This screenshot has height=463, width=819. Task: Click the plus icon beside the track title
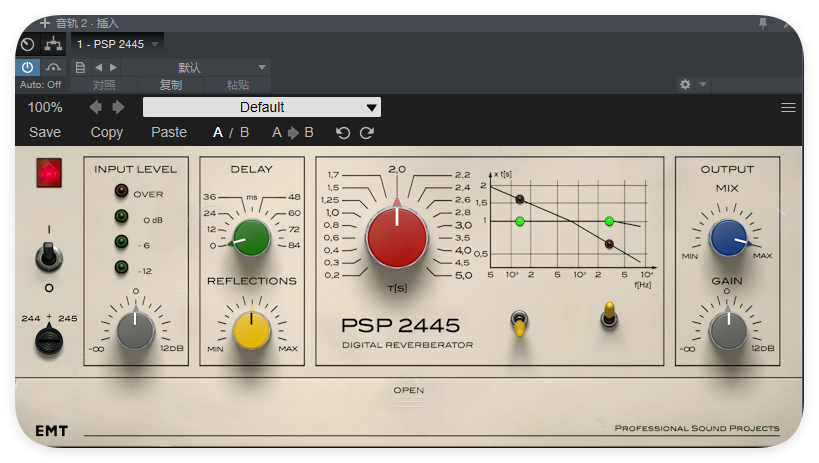pos(45,23)
